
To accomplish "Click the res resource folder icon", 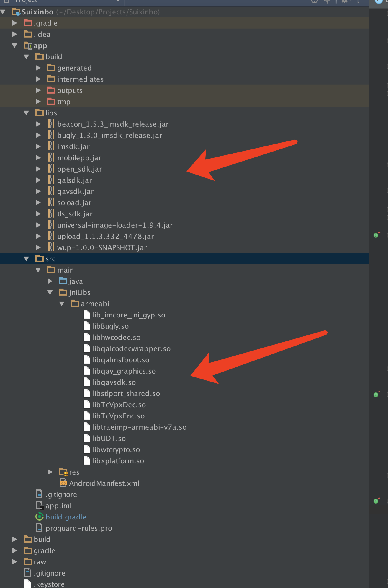I will click(x=63, y=472).
